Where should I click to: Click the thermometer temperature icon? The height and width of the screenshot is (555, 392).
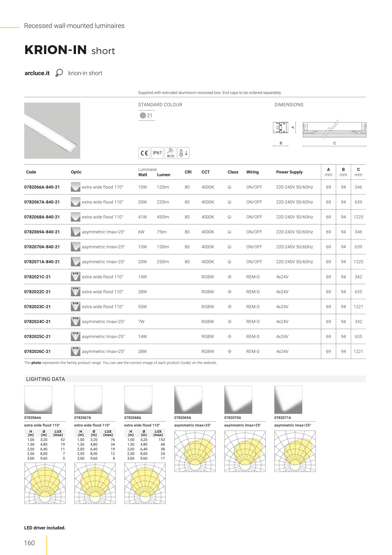click(183, 153)
